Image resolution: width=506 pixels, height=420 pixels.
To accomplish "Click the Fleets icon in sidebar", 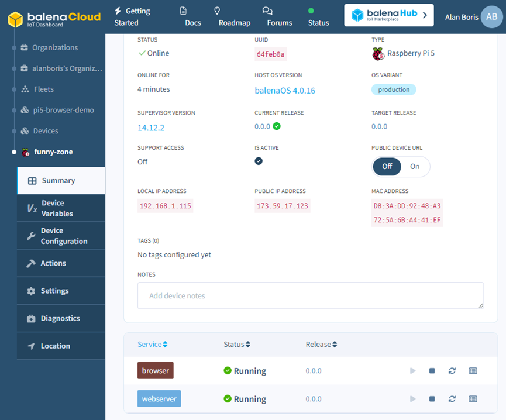I will coord(25,89).
